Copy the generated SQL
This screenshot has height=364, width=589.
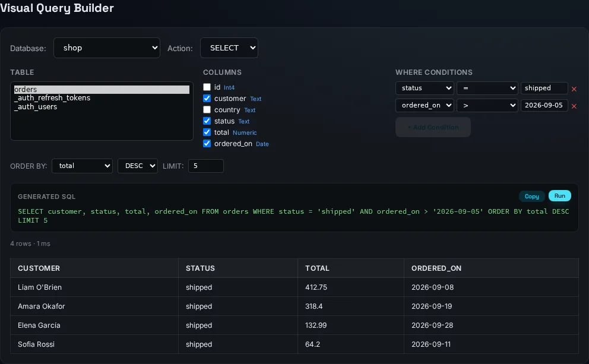pyautogui.click(x=531, y=196)
